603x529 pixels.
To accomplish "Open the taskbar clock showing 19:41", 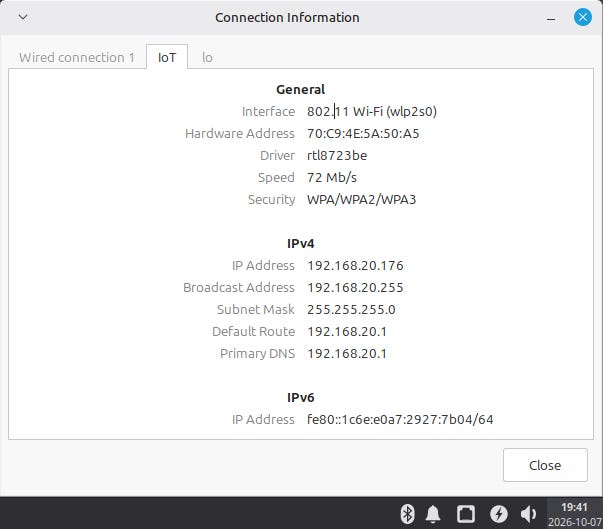I will point(574,514).
